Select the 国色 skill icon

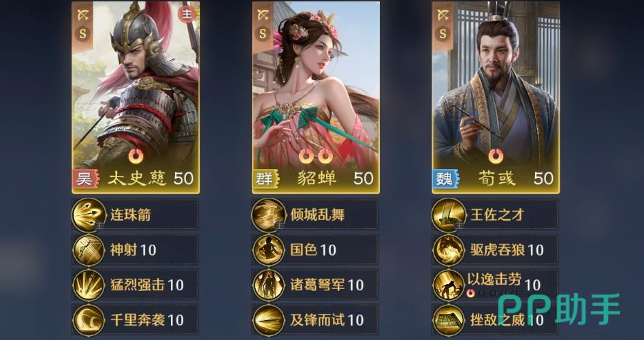(269, 250)
